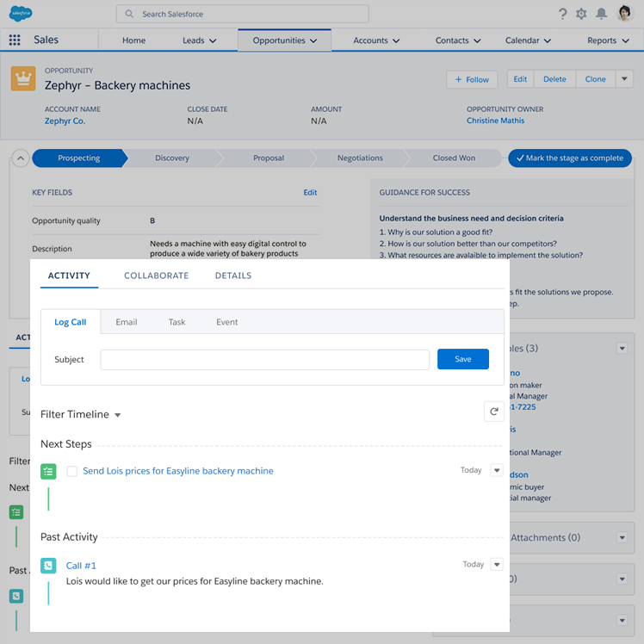Switch to the Details tab
Viewport: 644px width, 644px height.
click(x=233, y=276)
